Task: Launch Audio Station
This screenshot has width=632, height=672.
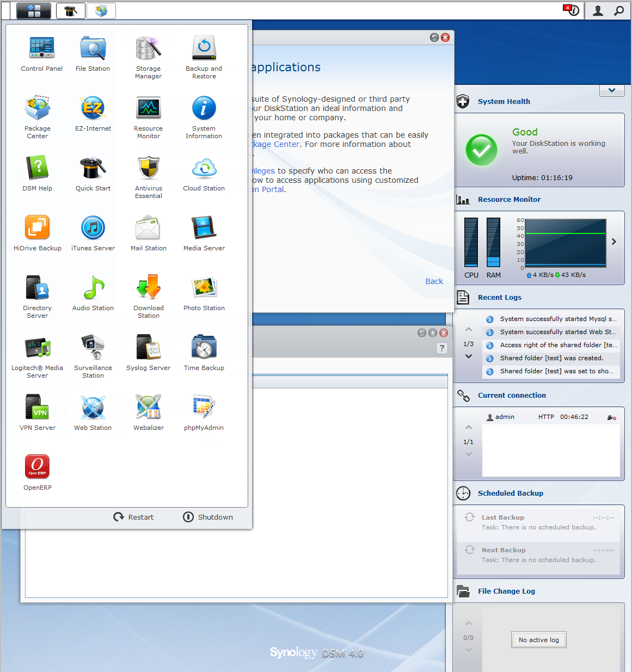Action: click(x=93, y=293)
